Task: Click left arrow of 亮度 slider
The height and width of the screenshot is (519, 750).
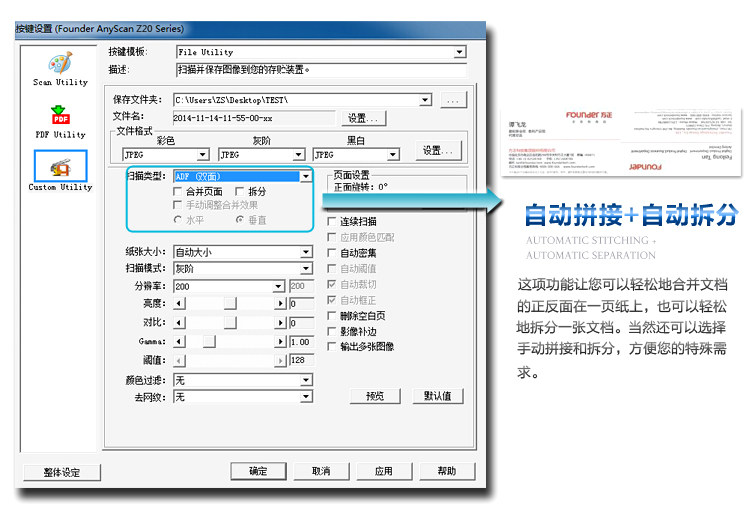Action: coord(179,303)
